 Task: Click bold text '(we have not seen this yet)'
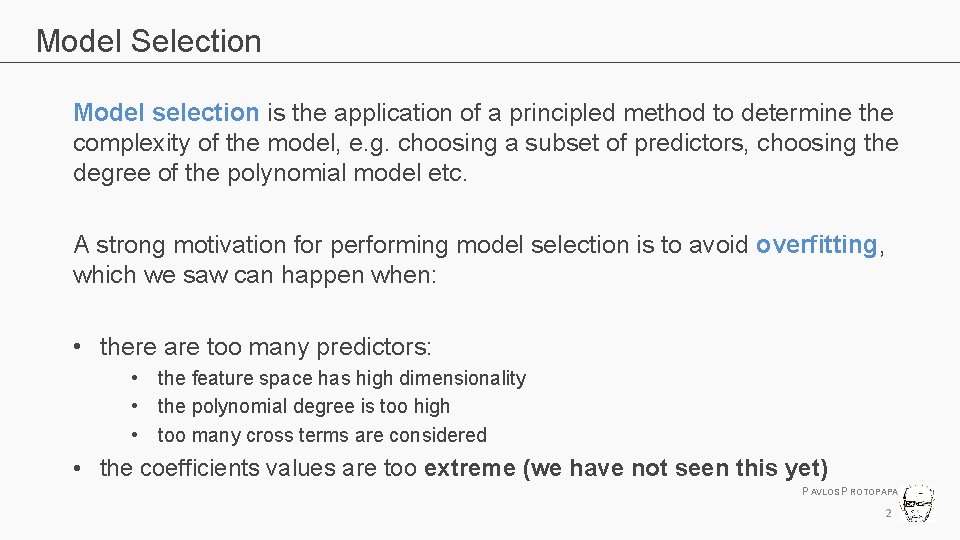coord(675,468)
